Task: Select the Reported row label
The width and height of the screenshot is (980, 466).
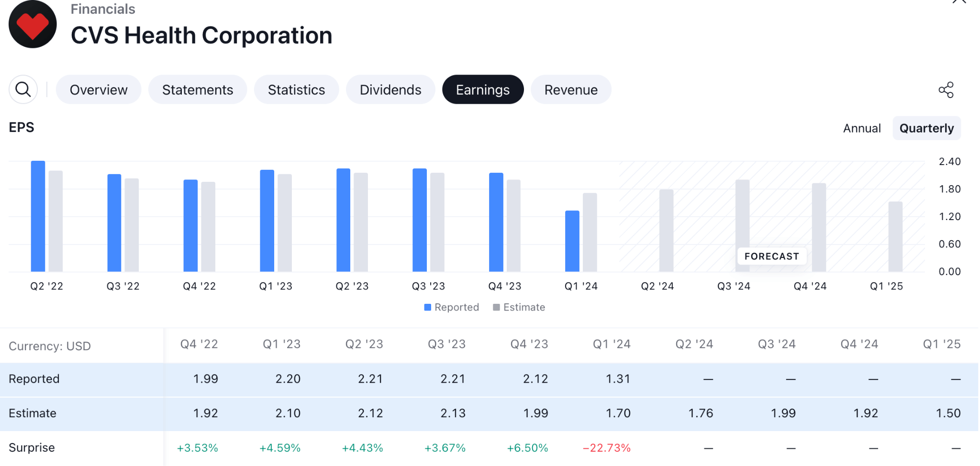Action: click(x=34, y=379)
